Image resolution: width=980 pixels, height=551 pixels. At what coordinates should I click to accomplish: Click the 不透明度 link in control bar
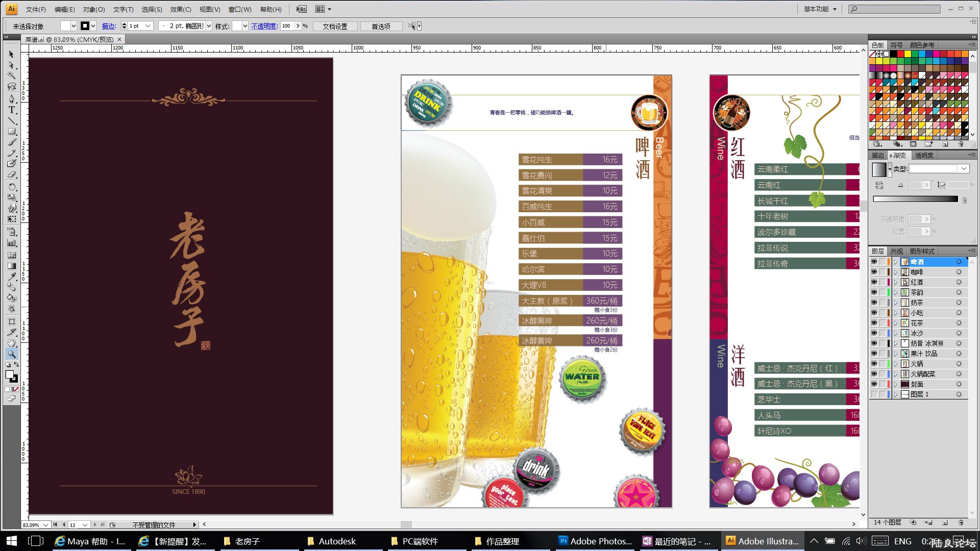[264, 26]
